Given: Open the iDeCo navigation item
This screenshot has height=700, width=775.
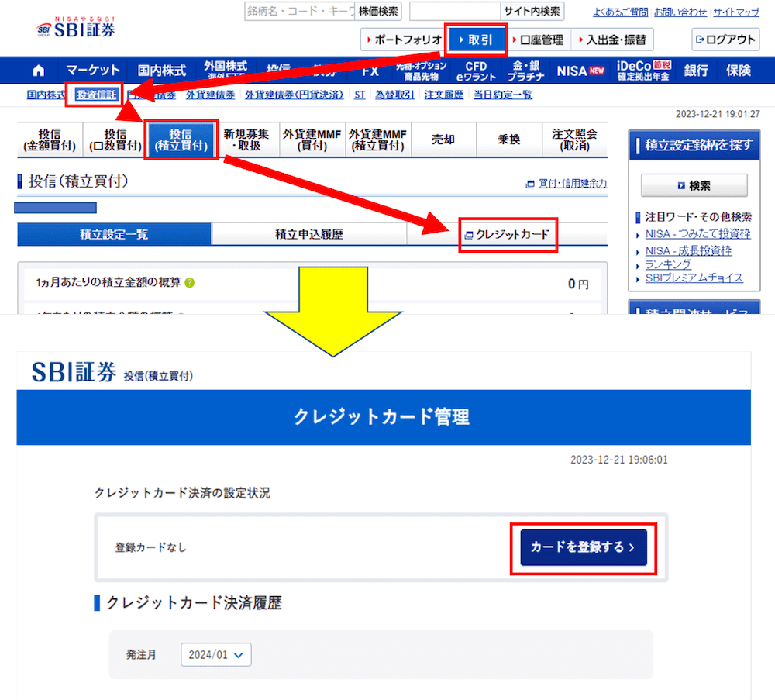Looking at the screenshot, I should pyautogui.click(x=643, y=71).
